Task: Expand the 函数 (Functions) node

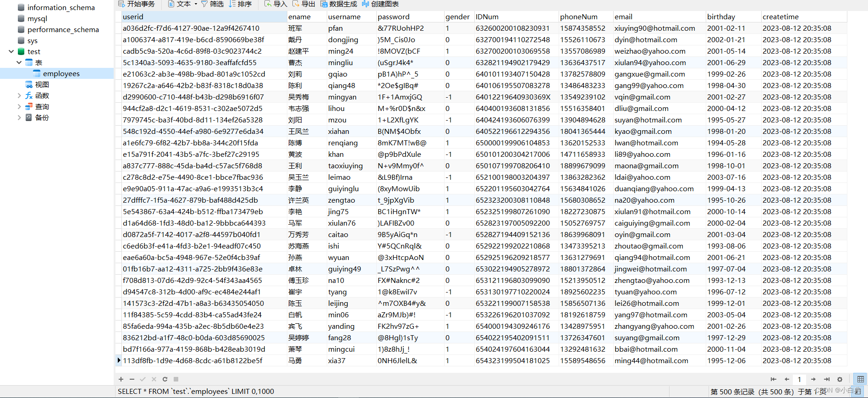Action: [19, 95]
